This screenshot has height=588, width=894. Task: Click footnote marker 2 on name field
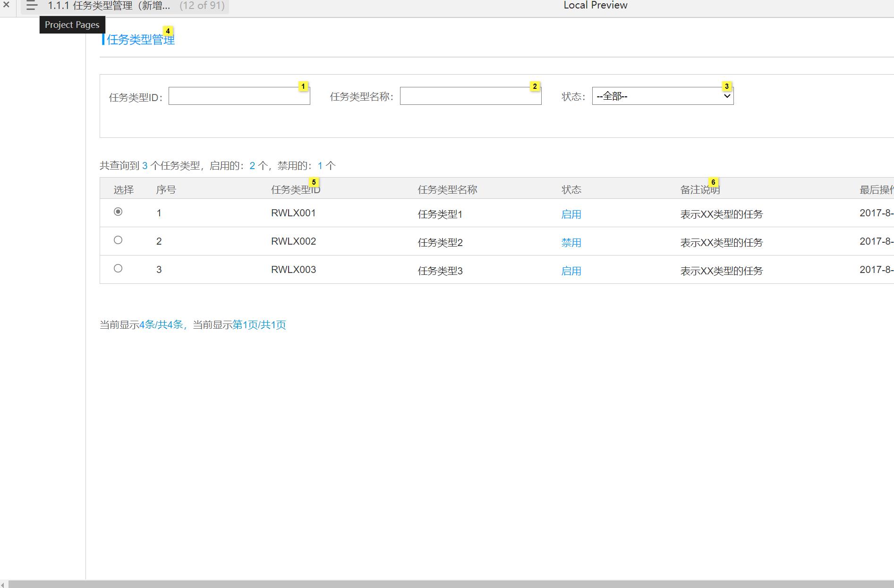[x=535, y=86]
